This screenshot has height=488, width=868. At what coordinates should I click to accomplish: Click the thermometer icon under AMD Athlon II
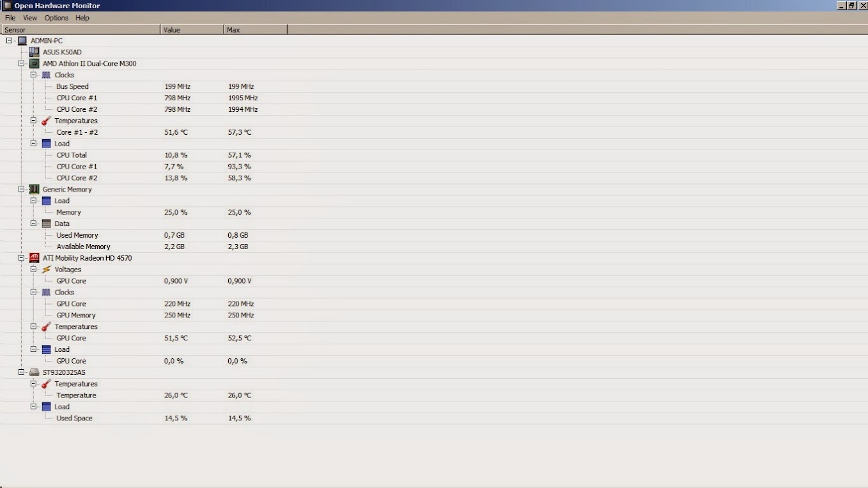[46, 121]
